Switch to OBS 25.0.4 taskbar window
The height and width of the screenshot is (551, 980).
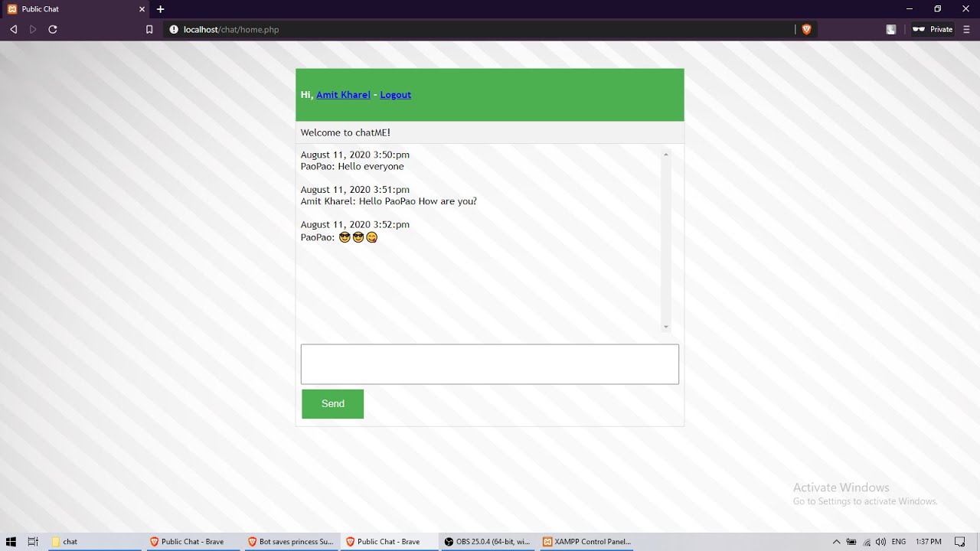[x=486, y=542]
